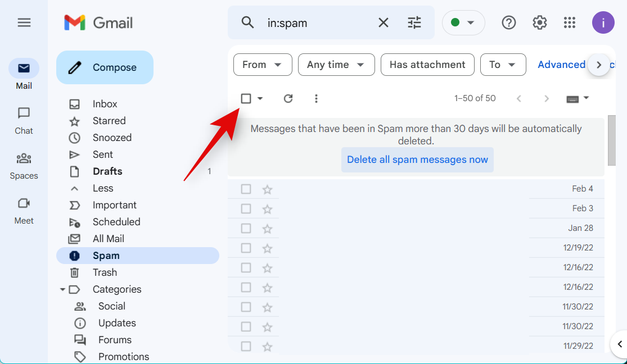The image size is (627, 364).
Task: Collapse the Categories triangle
Action: coord(62,289)
